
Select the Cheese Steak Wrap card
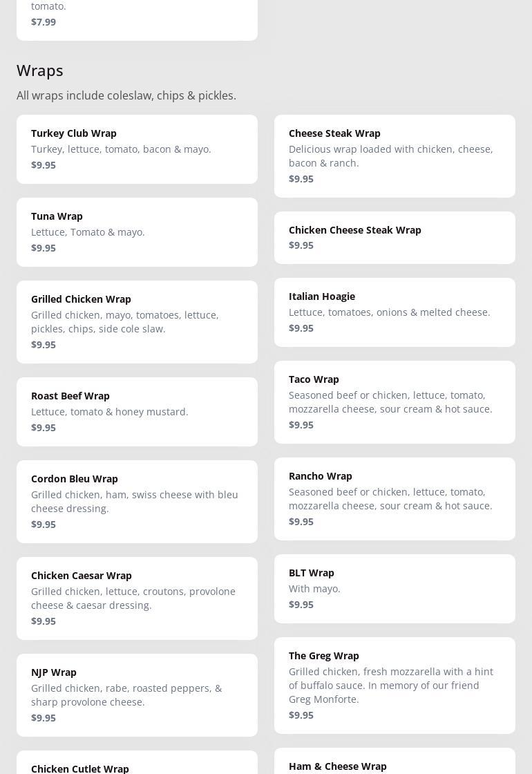395,155
